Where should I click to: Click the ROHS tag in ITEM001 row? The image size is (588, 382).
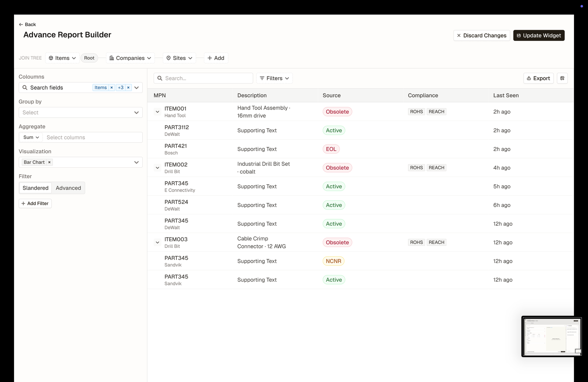point(416,112)
